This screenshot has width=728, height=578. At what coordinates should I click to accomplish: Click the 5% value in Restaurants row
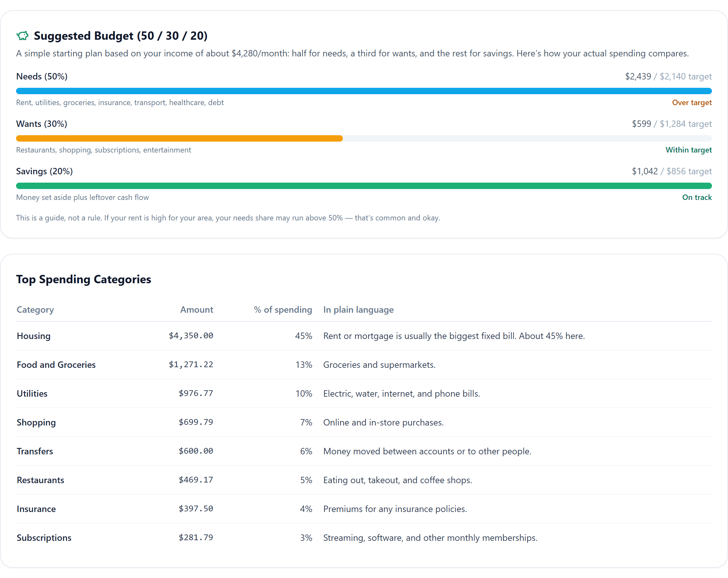coord(306,480)
